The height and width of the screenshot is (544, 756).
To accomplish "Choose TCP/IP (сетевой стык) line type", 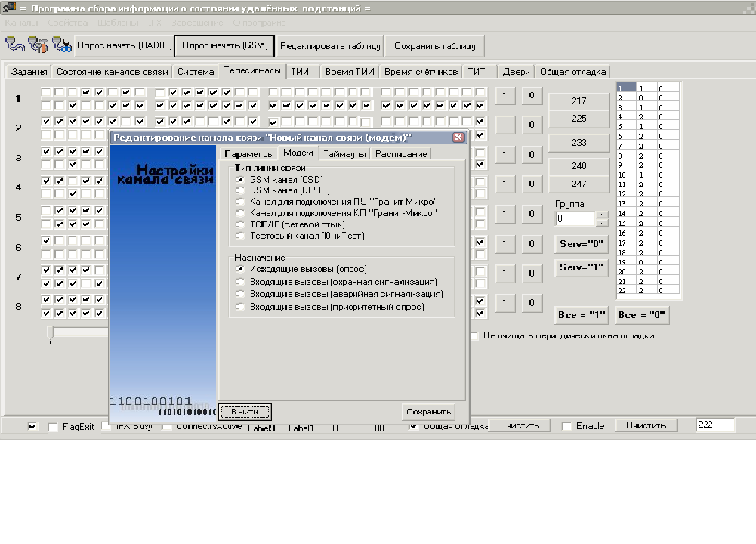I will [x=241, y=224].
